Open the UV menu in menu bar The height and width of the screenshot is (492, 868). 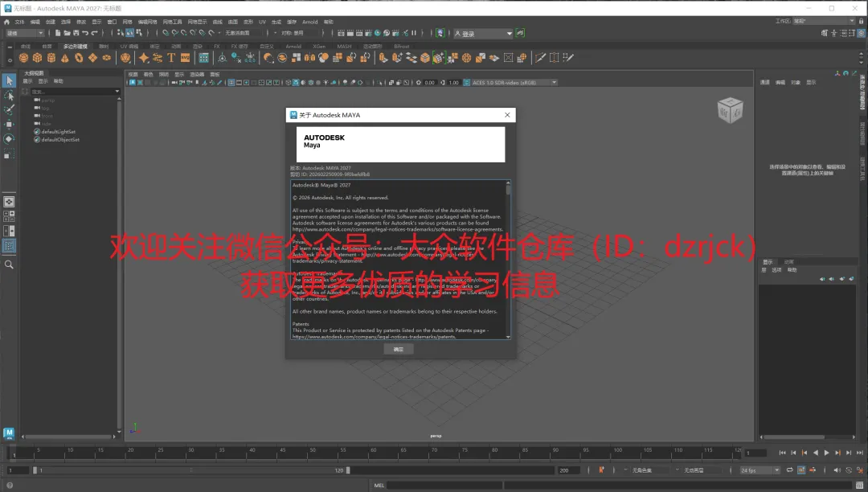point(262,23)
